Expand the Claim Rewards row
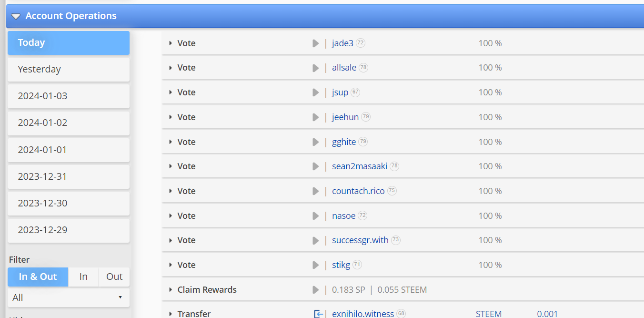Viewport: 644px width, 318px height. click(x=171, y=290)
